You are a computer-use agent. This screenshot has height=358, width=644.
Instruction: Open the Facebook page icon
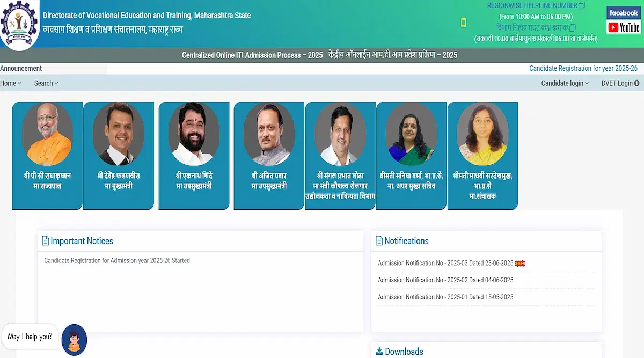pyautogui.click(x=624, y=13)
